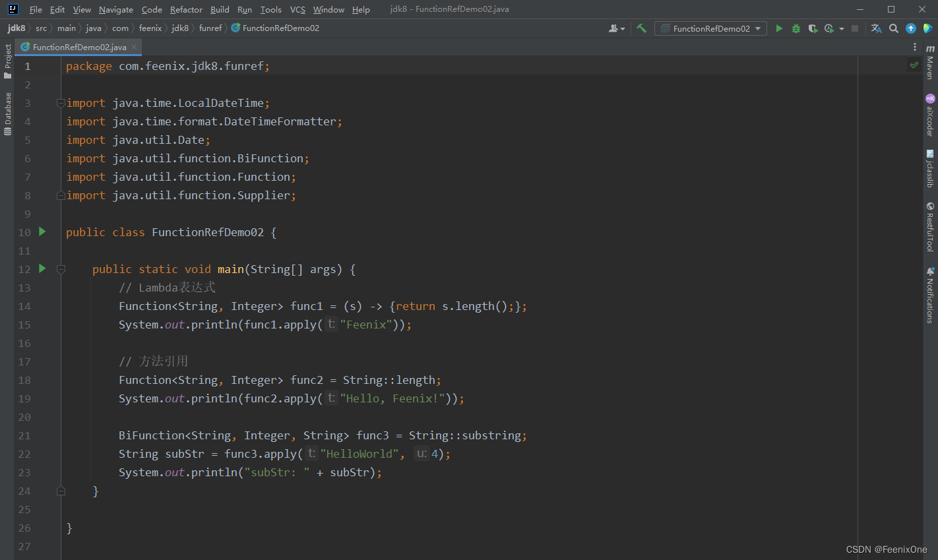Image resolution: width=938 pixels, height=560 pixels.
Task: Open Search Everywhere magnifier icon
Action: pos(894,28)
